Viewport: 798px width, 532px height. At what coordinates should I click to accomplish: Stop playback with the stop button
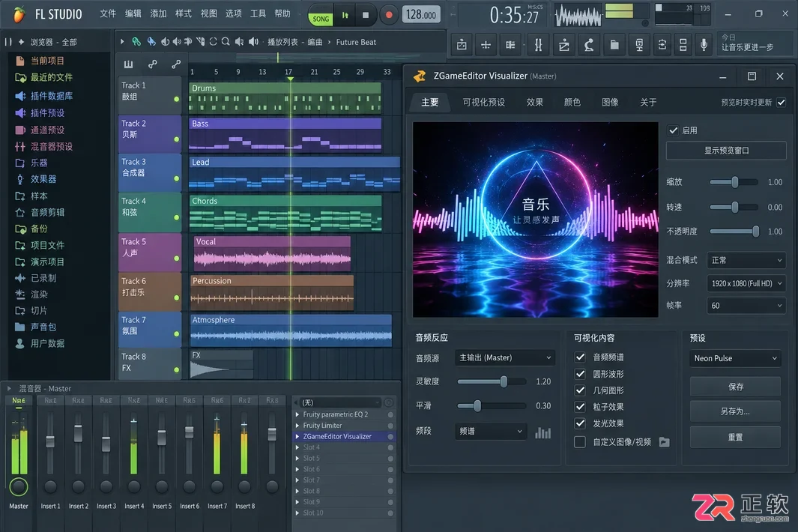[x=366, y=15]
